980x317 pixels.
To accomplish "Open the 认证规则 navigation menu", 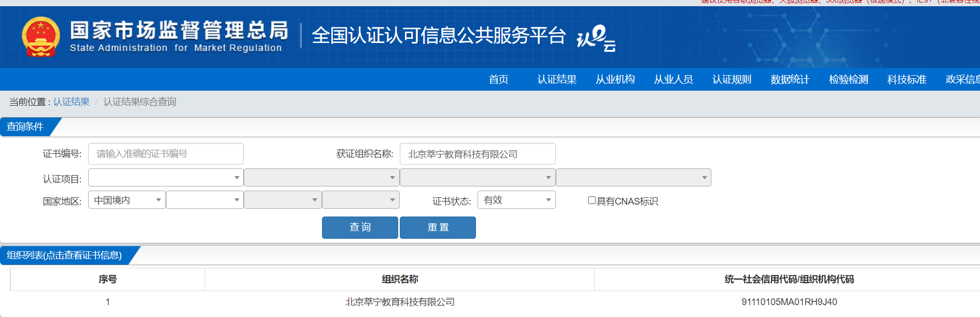I will [732, 79].
